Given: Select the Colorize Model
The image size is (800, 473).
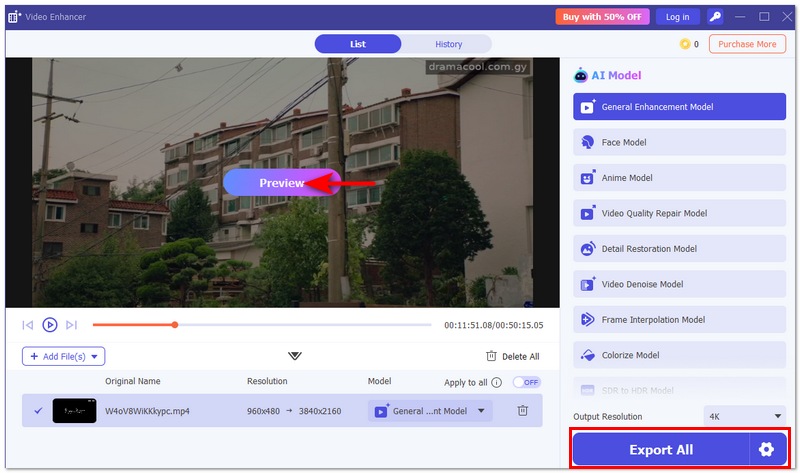Looking at the screenshot, I should [x=679, y=355].
